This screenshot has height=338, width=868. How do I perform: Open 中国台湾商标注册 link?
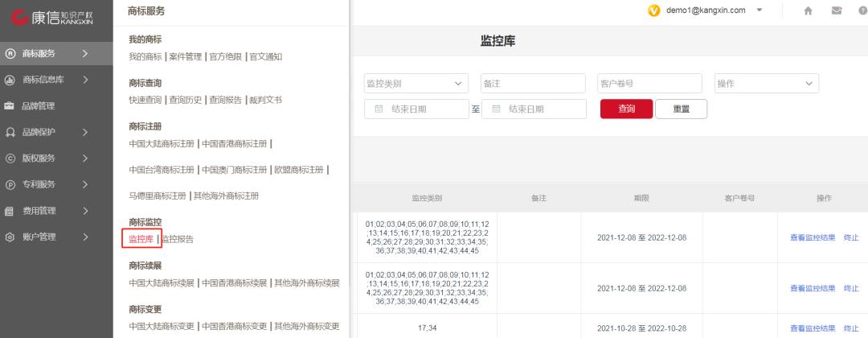tap(162, 170)
